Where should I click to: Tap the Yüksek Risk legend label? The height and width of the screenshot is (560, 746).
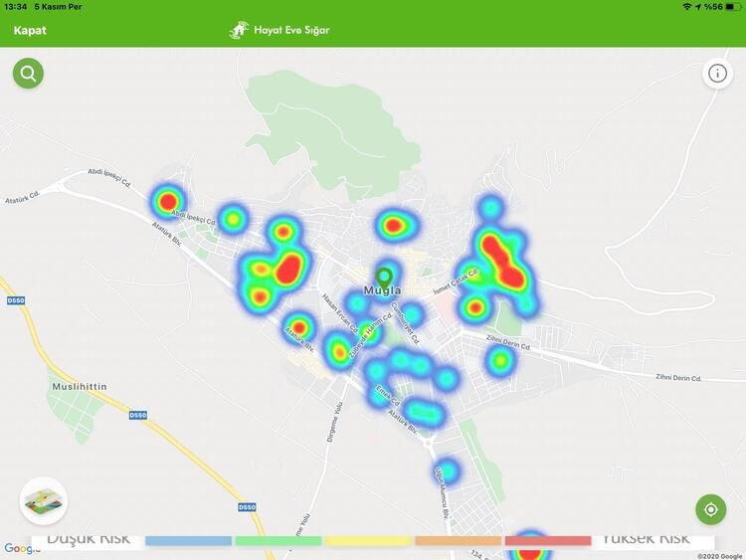tap(645, 538)
